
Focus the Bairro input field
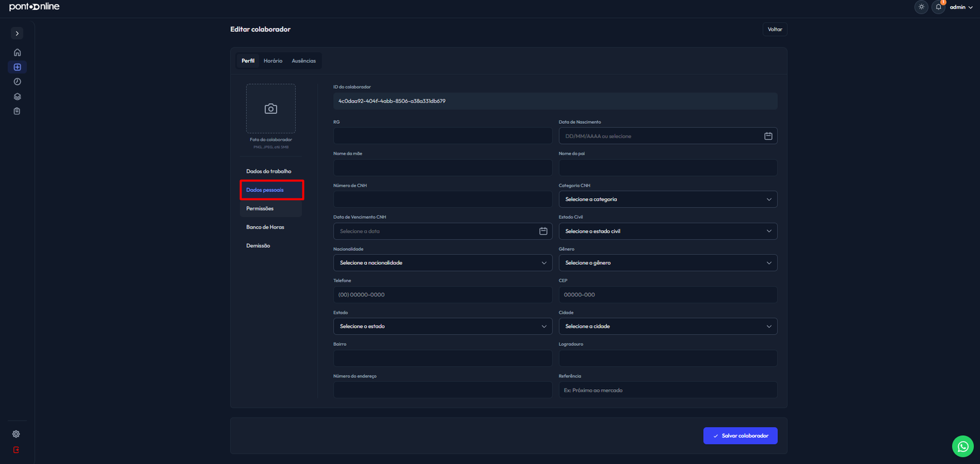pyautogui.click(x=443, y=358)
